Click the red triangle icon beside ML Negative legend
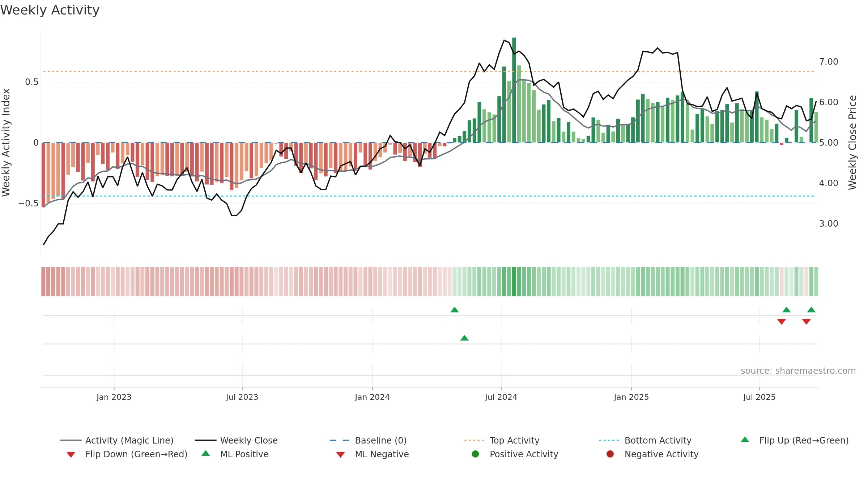The image size is (868, 488). coord(340,455)
